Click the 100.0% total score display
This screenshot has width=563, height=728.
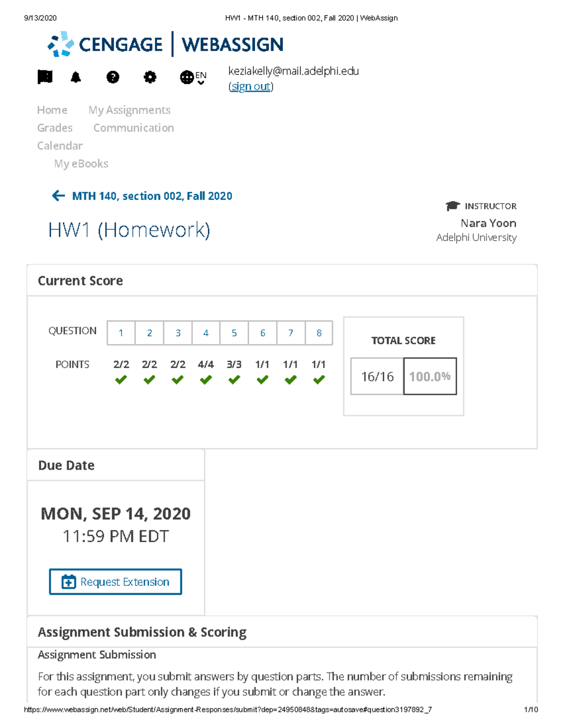click(x=429, y=375)
